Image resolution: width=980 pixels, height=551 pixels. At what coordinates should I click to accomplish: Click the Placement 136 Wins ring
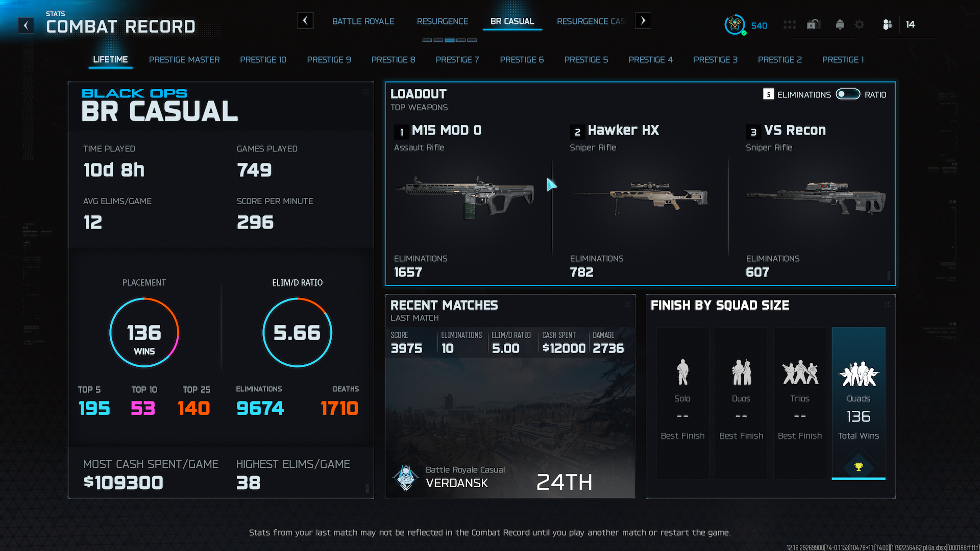pyautogui.click(x=144, y=333)
